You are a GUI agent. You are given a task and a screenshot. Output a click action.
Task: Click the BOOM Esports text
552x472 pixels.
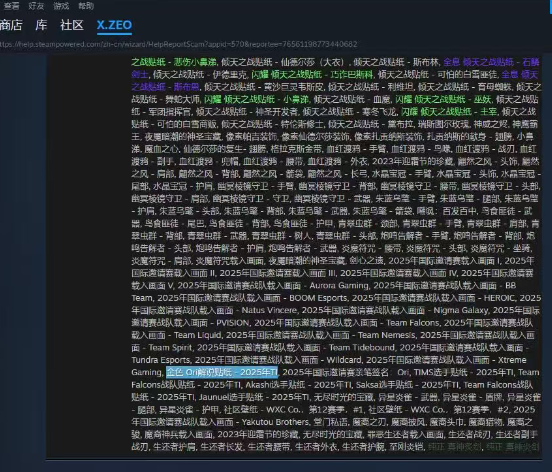click(318, 298)
